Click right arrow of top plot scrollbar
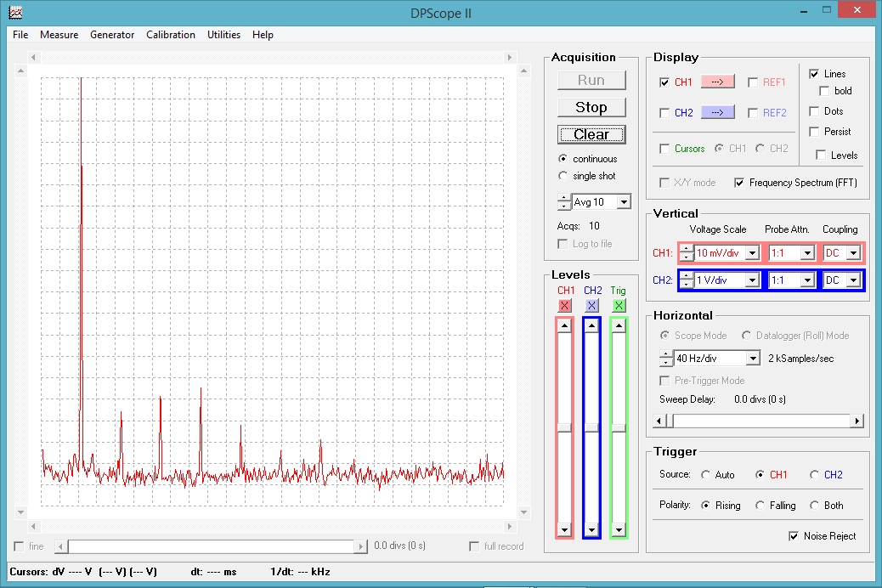882x588 pixels. tap(509, 58)
